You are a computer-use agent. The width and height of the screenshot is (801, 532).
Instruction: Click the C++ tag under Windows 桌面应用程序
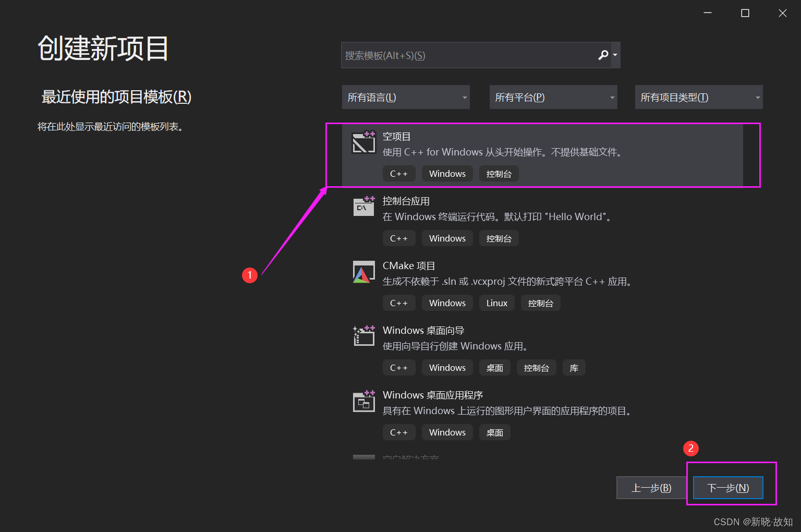[399, 432]
